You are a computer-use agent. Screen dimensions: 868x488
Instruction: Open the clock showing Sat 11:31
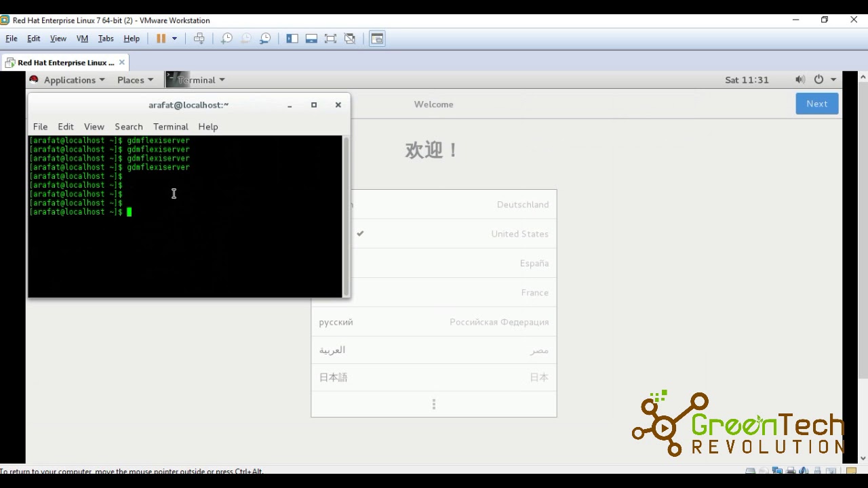point(747,80)
